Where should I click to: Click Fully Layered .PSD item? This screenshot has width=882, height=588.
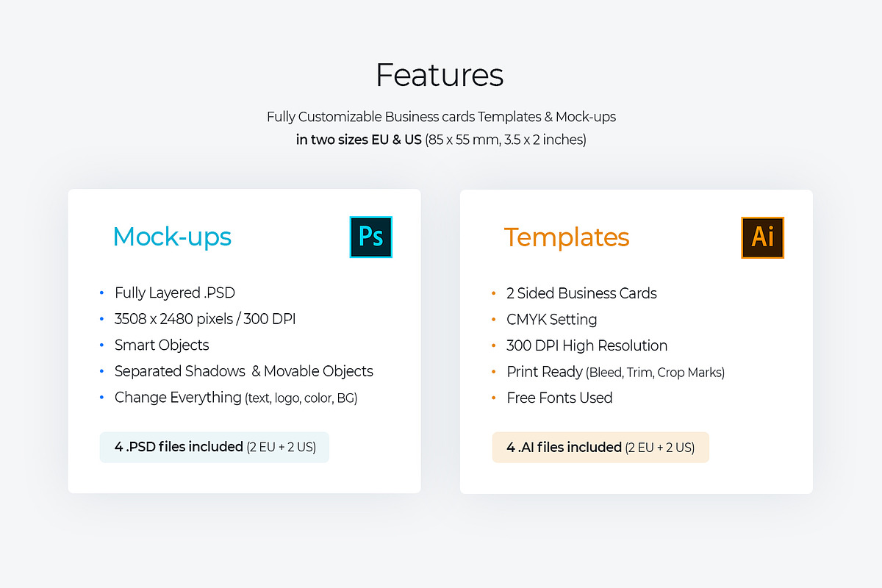(175, 293)
